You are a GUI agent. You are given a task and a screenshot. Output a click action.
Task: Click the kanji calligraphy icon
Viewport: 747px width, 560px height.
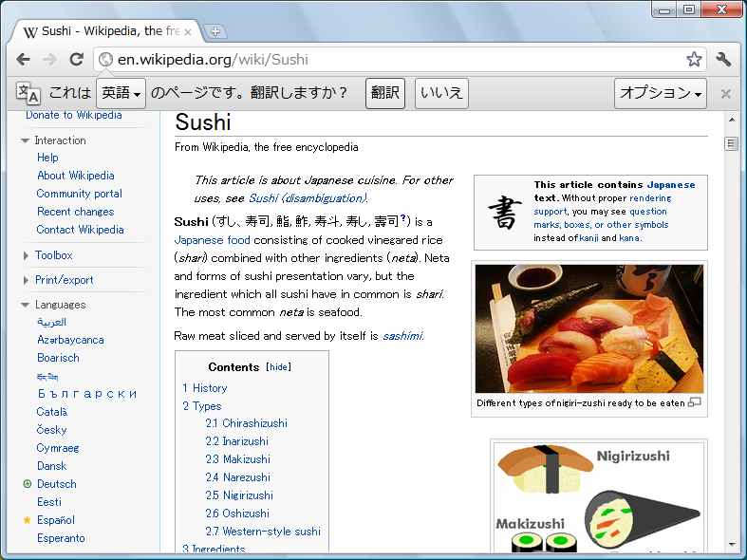pyautogui.click(x=503, y=212)
